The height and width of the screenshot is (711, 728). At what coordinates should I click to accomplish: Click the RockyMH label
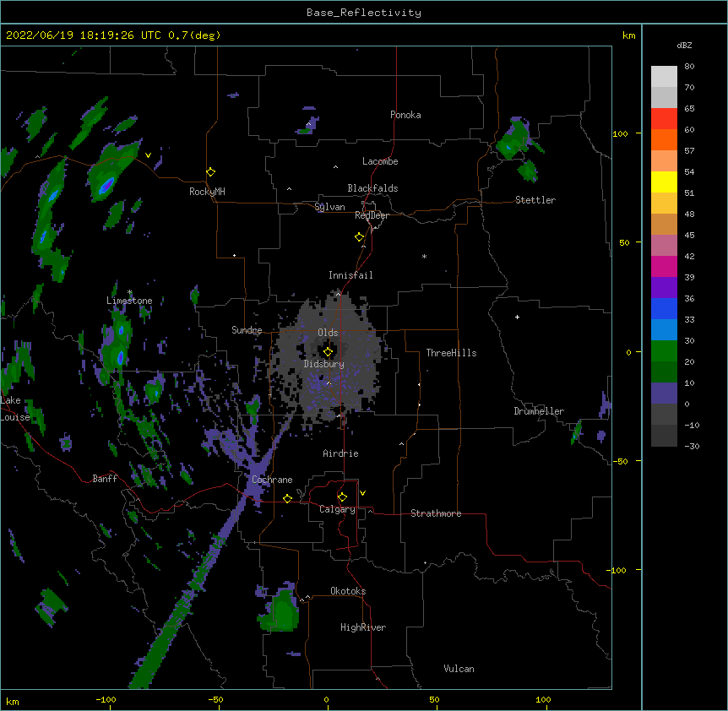pos(207,192)
